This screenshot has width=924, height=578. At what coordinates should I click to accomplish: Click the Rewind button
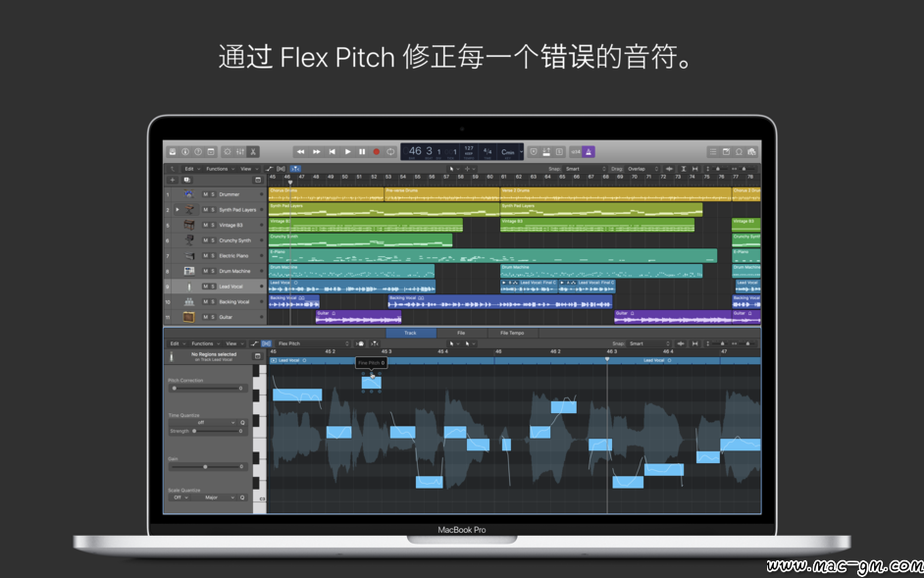point(301,151)
